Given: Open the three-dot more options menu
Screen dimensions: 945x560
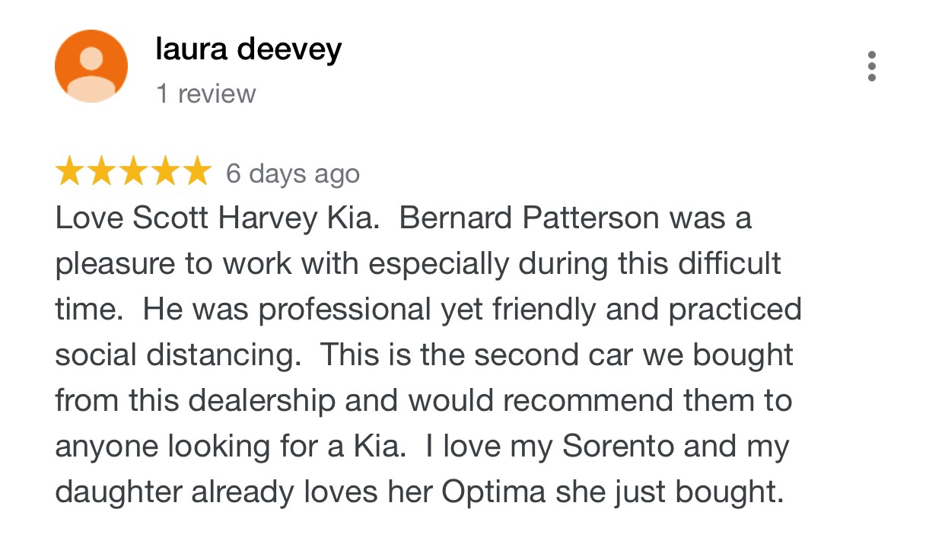Looking at the screenshot, I should 872,66.
